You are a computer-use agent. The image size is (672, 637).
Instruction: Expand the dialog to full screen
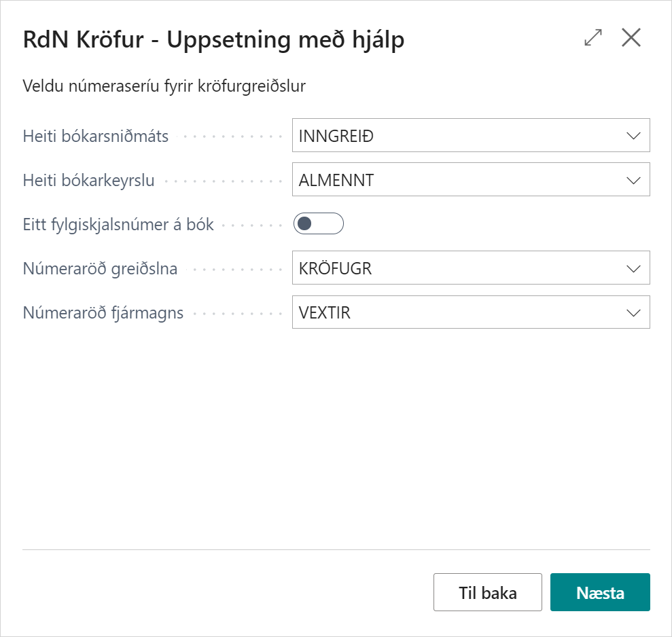coord(593,39)
